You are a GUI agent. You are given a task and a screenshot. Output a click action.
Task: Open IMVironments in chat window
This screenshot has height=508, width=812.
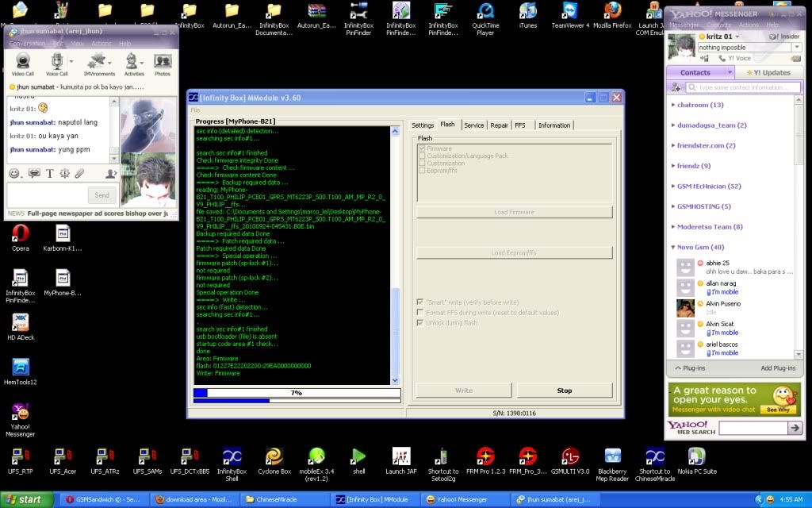pyautogui.click(x=99, y=65)
